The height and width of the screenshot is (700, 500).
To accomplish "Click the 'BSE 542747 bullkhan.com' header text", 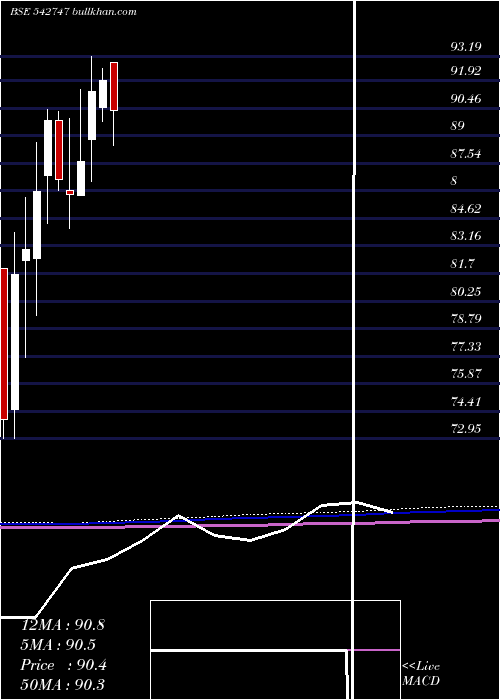I will point(73,12).
